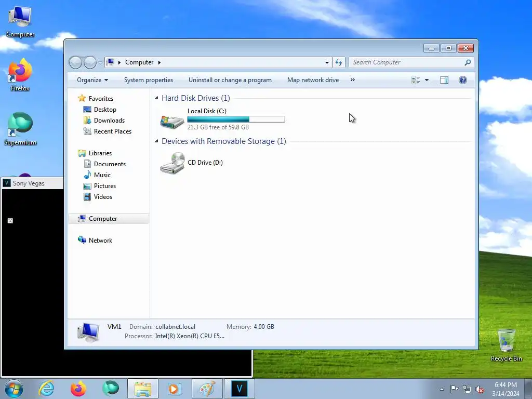Viewport: 532px width, 399px height.
Task: Open Downloads under Favorites
Action: click(109, 121)
